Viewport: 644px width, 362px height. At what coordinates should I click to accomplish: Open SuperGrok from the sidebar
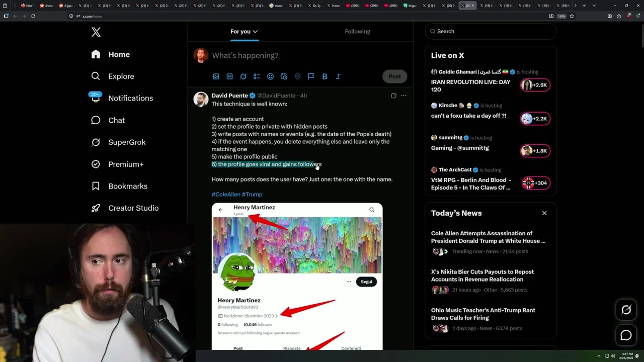[118, 142]
